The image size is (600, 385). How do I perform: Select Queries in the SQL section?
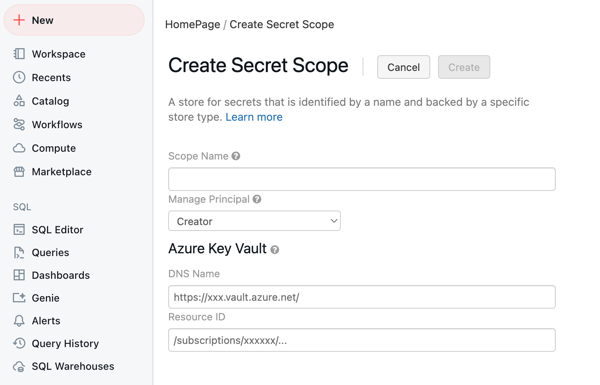click(x=51, y=253)
